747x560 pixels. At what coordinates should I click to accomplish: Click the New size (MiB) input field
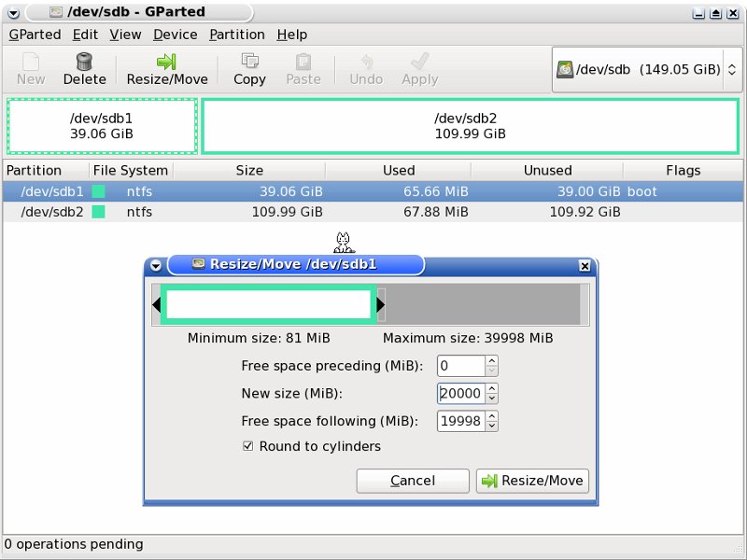click(x=461, y=394)
